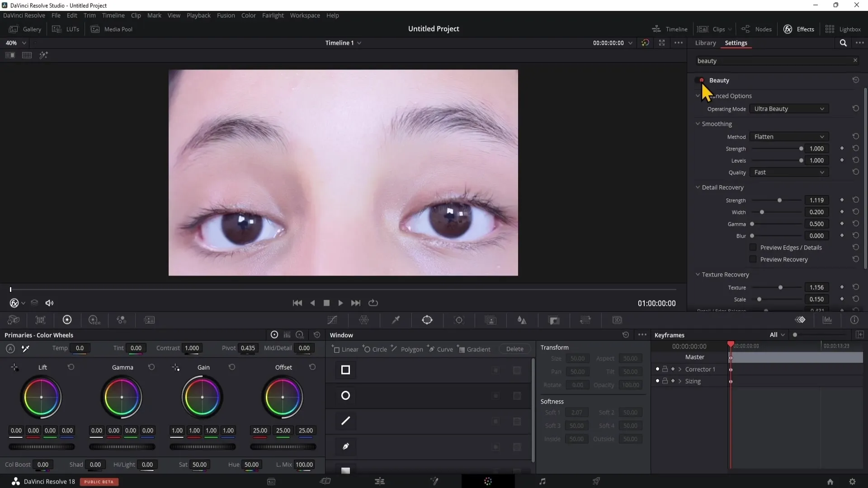Viewport: 868px width, 488px height.
Task: Enable Preview Recovery checkbox
Action: click(753, 259)
